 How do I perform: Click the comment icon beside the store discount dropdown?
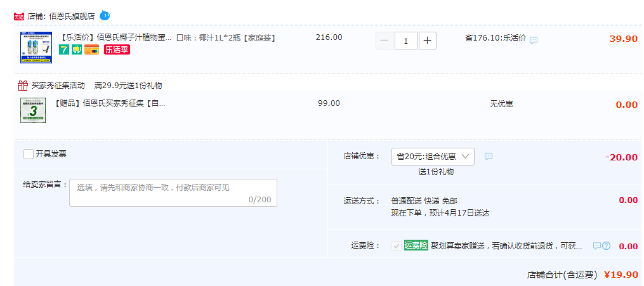tap(489, 157)
